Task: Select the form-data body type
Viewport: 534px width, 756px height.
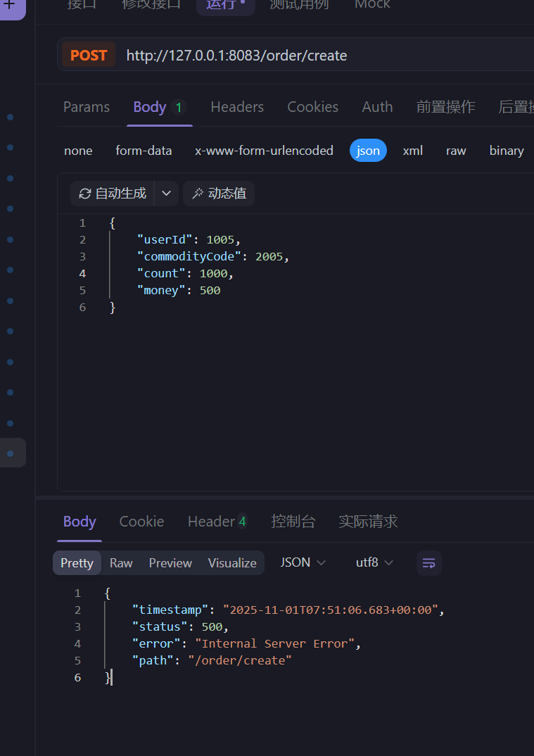Action: (144, 151)
